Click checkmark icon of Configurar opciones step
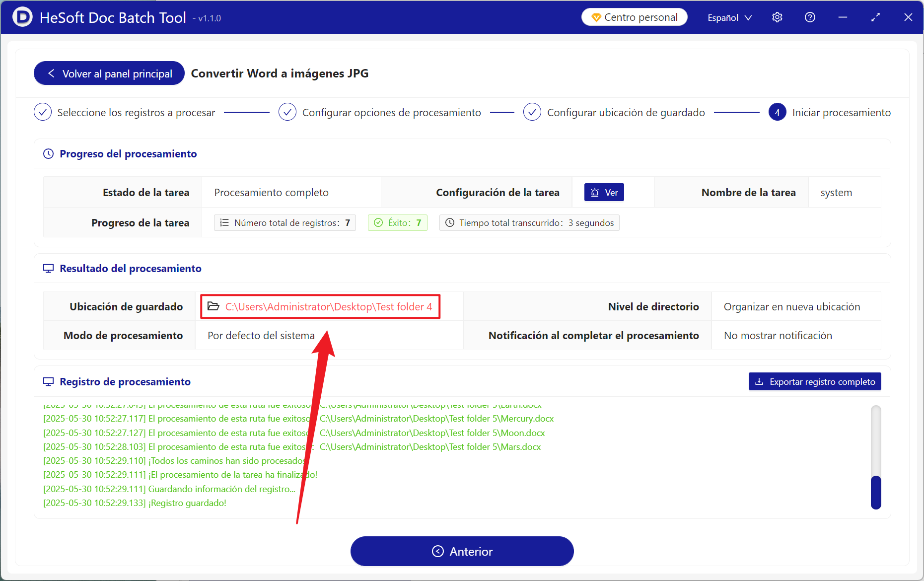Screen dimensions: 924x581 (287, 113)
